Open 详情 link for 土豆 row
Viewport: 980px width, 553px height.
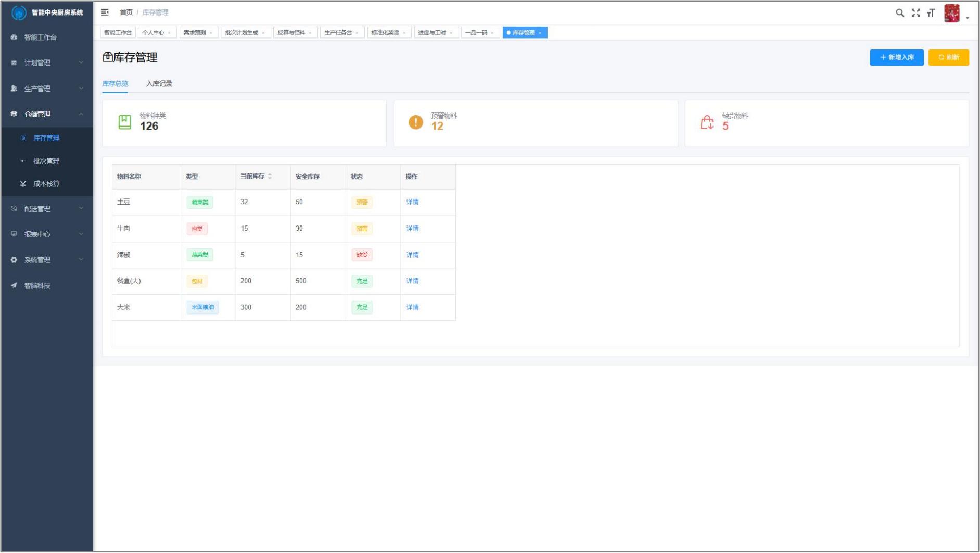click(412, 202)
